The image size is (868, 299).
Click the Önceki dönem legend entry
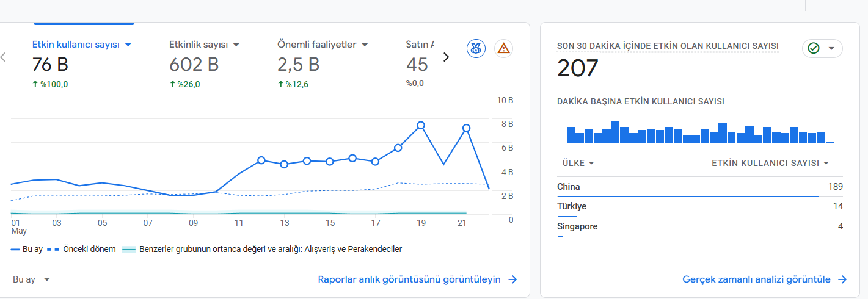point(81,249)
